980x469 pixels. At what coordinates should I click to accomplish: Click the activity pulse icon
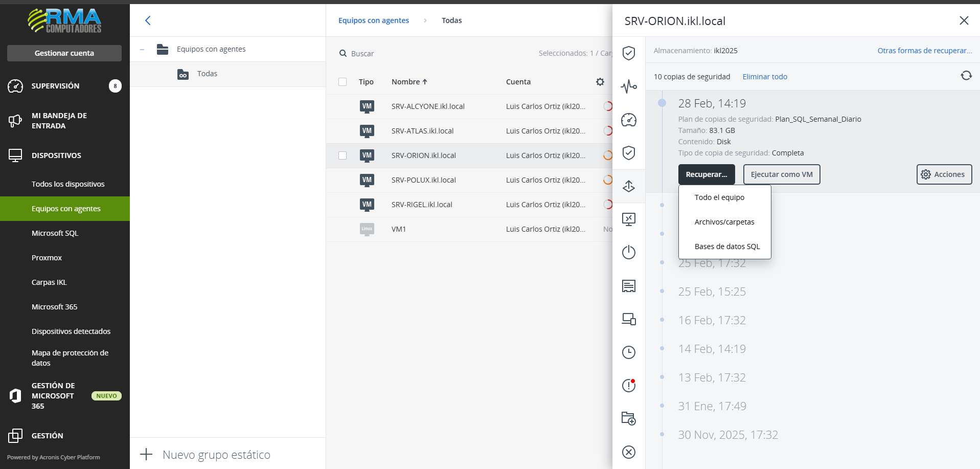pyautogui.click(x=628, y=86)
